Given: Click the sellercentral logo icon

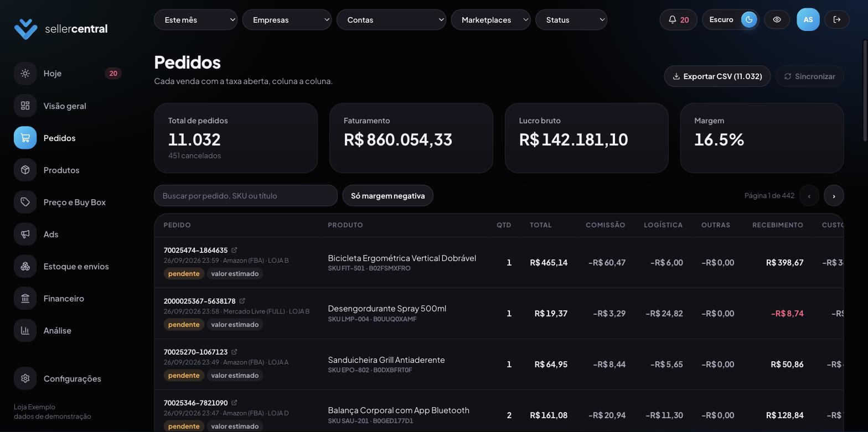Looking at the screenshot, I should 25,29.
